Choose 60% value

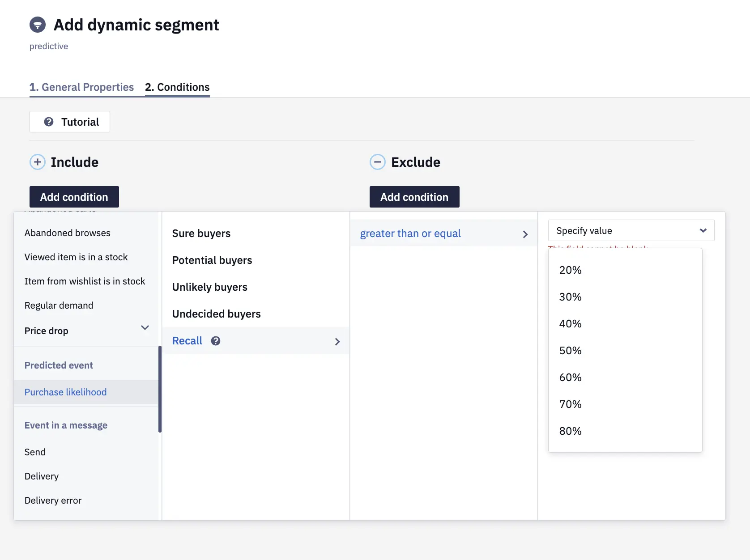coord(571,378)
